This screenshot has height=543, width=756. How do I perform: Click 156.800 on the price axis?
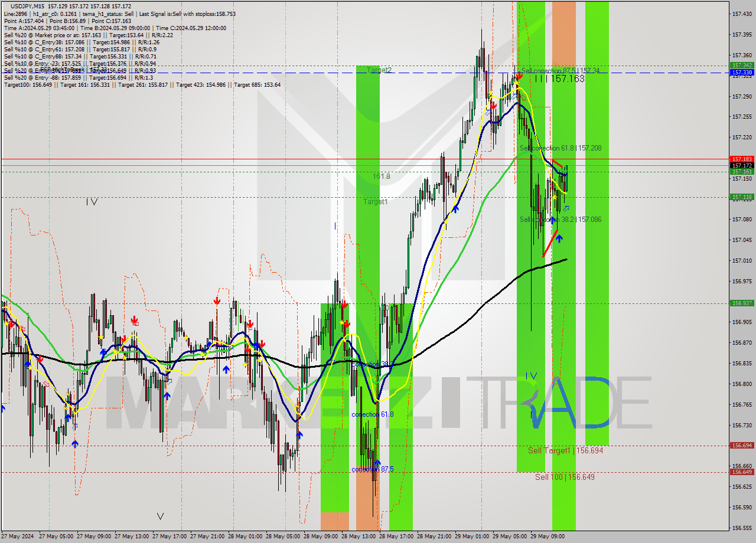(742, 384)
